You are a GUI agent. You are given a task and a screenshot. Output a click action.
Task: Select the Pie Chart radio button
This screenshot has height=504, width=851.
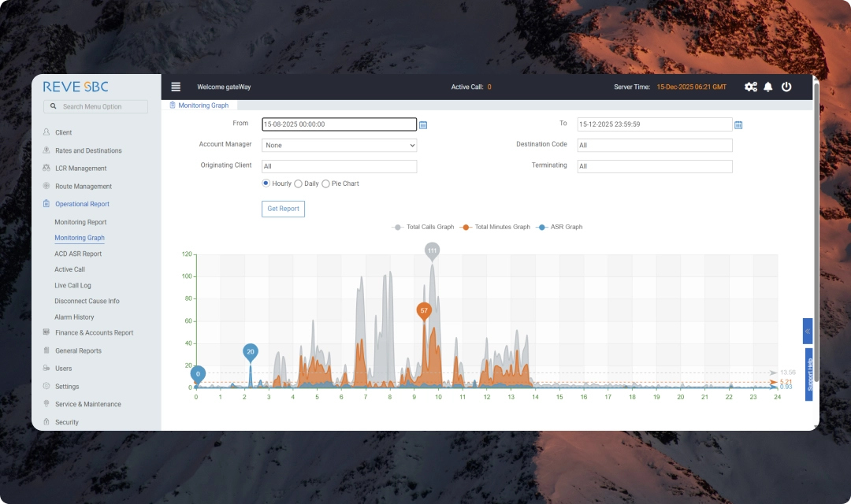click(325, 183)
